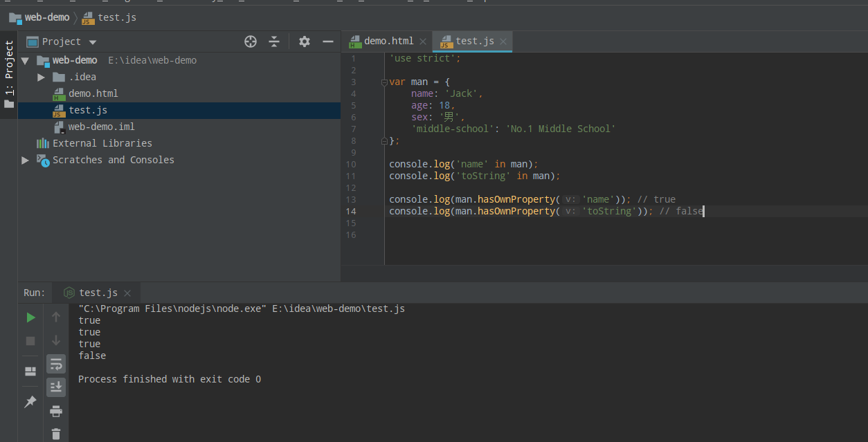Hide the Project panel with the minus icon

coord(328,42)
